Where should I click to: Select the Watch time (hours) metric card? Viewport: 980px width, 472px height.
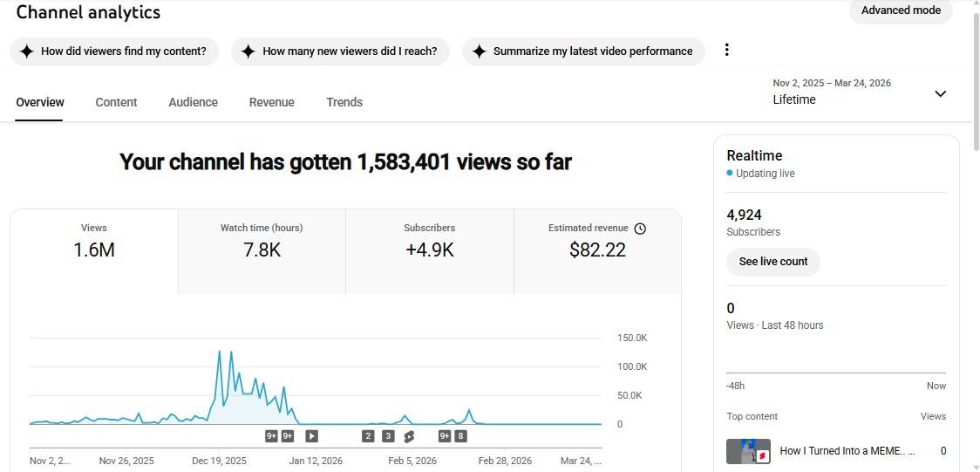(262, 251)
